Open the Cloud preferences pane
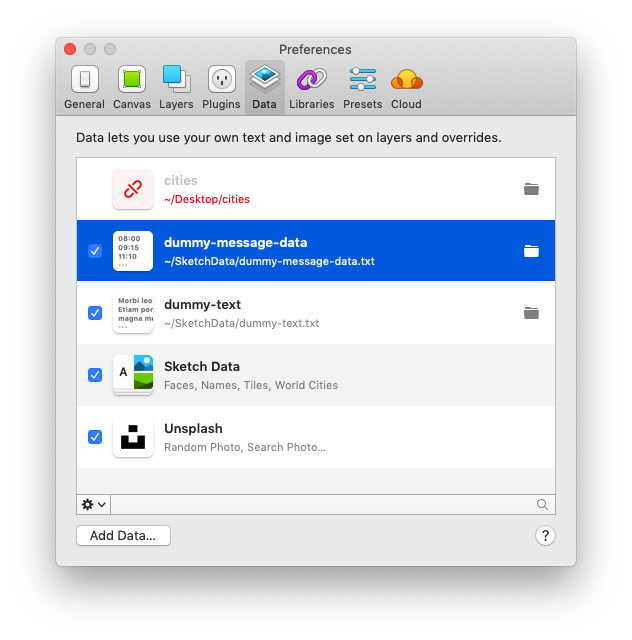This screenshot has height=640, width=632. click(406, 87)
